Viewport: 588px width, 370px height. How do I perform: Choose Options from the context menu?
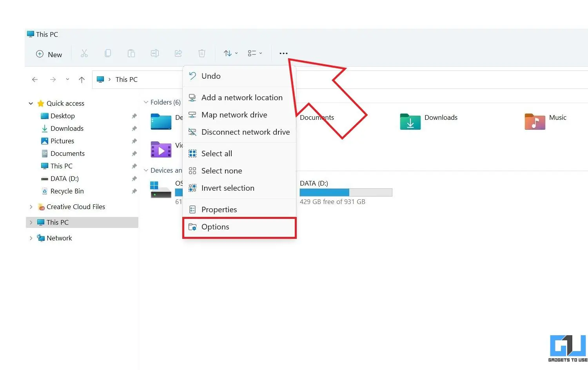click(215, 227)
